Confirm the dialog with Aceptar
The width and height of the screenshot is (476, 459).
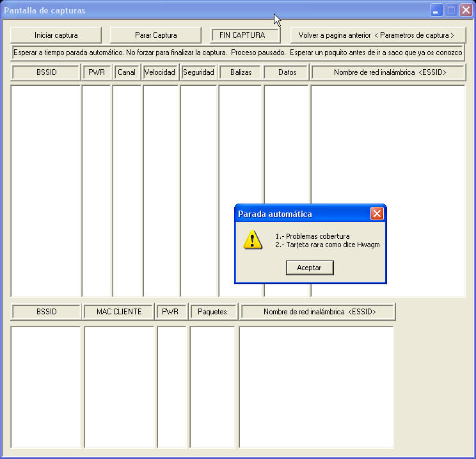(310, 268)
